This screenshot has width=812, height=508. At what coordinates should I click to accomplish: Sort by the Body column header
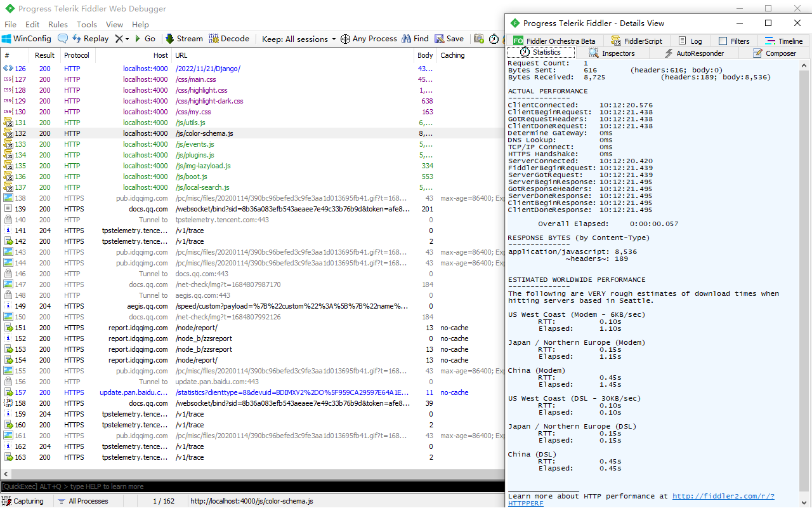[x=425, y=55]
